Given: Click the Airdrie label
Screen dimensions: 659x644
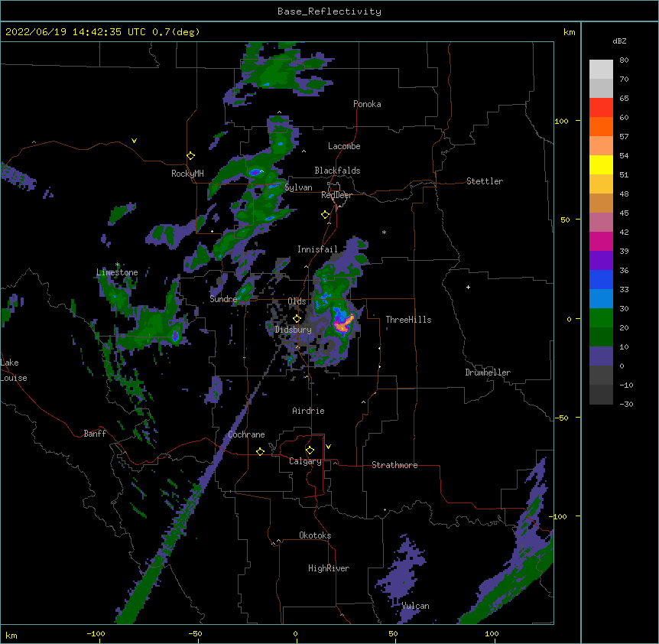Looking at the screenshot, I should 308,411.
